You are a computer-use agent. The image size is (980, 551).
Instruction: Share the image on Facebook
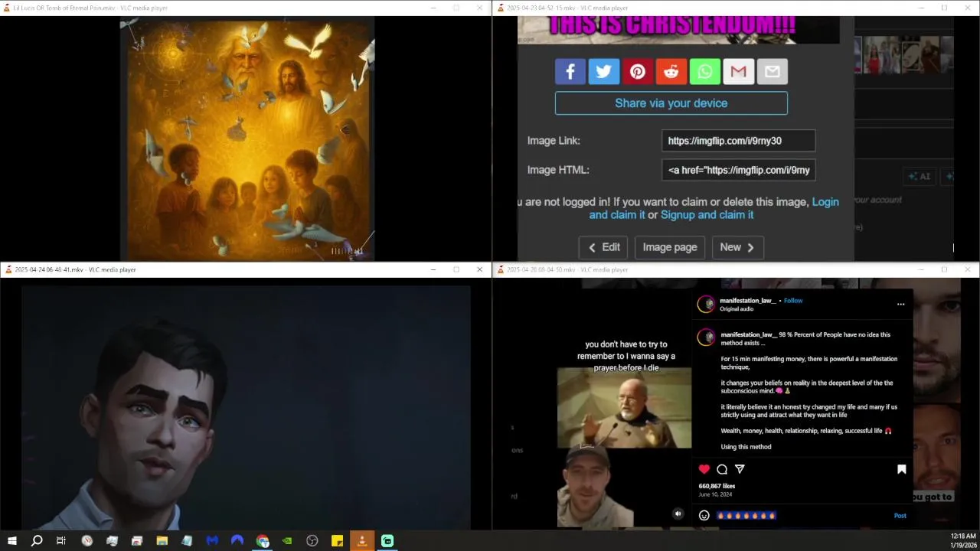pyautogui.click(x=570, y=71)
